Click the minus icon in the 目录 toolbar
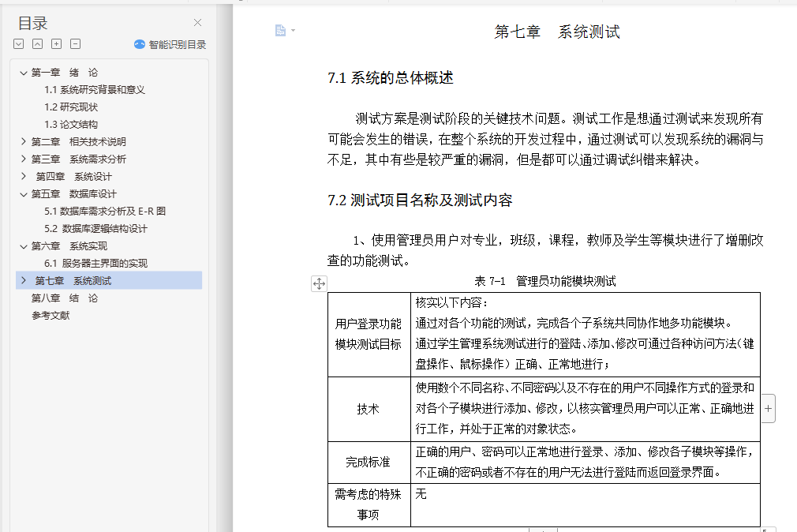 tap(75, 44)
